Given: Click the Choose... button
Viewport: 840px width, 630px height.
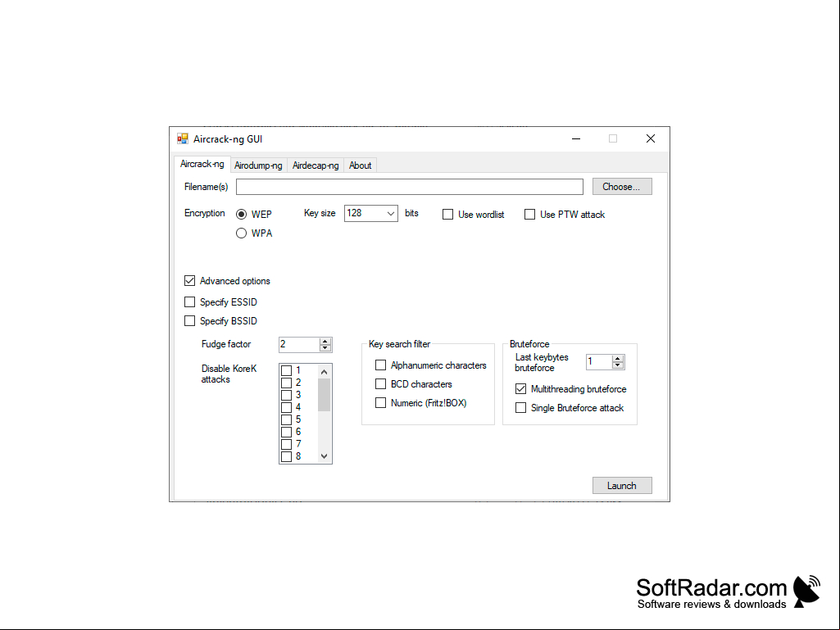Looking at the screenshot, I should click(622, 187).
